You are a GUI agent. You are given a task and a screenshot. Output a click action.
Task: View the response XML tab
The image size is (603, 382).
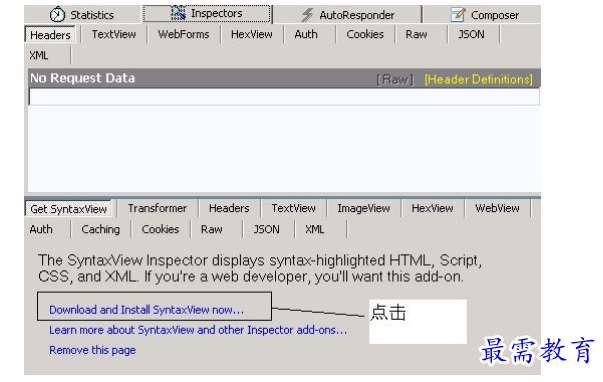[x=315, y=229]
